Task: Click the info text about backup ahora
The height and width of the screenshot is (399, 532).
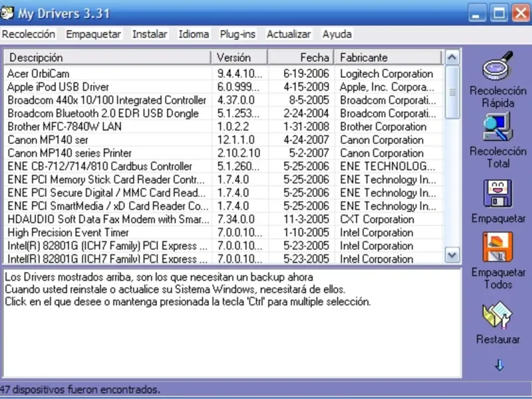Action: click(x=159, y=277)
